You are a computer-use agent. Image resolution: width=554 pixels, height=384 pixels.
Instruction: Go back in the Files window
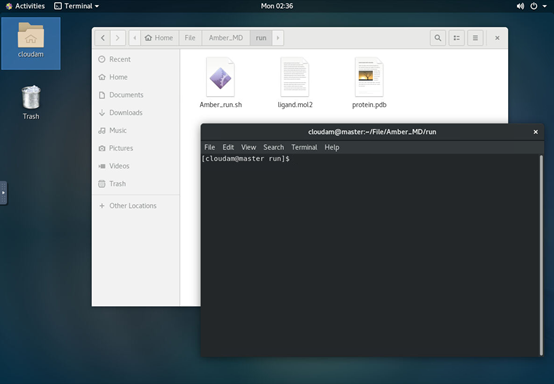(x=103, y=38)
